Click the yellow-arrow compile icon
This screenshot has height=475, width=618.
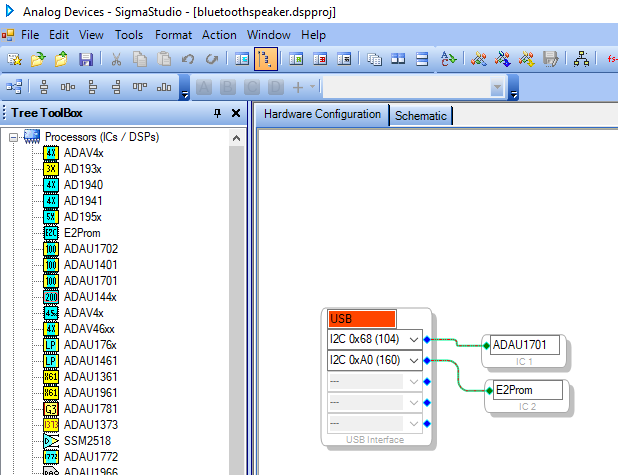(x=527, y=59)
